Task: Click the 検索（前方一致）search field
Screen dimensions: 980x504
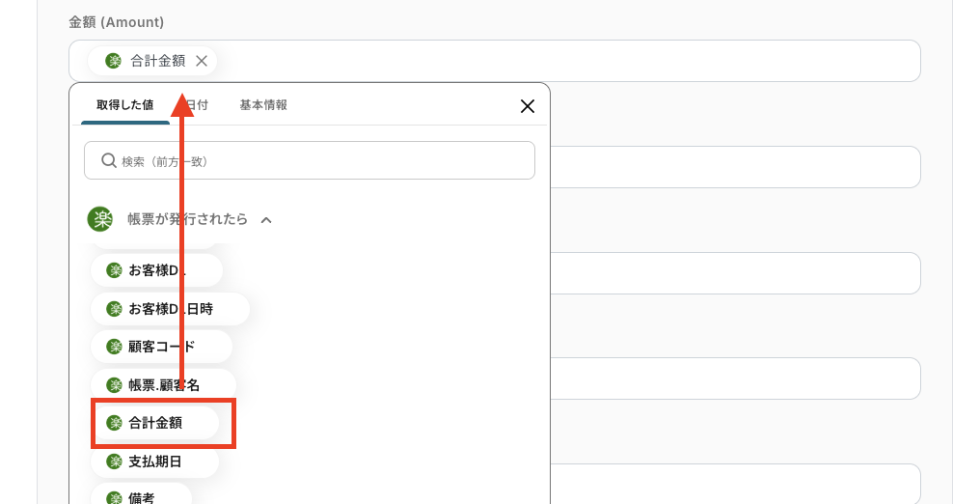Action: pos(310,160)
